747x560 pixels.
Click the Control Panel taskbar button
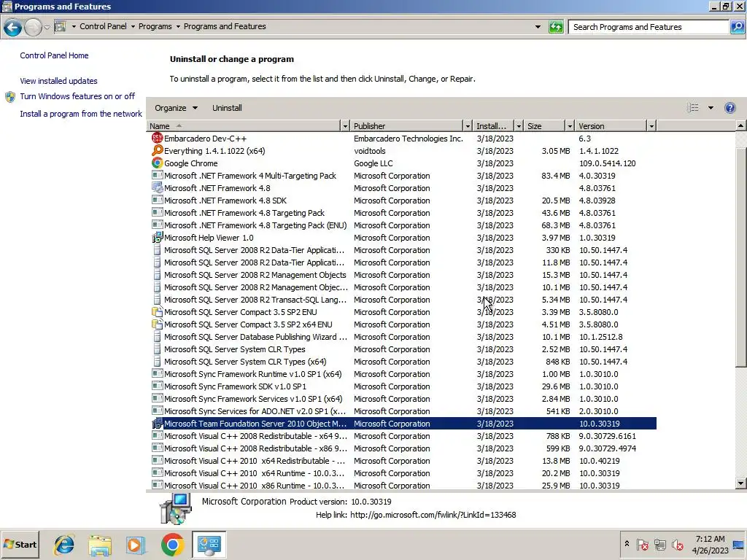coord(209,544)
